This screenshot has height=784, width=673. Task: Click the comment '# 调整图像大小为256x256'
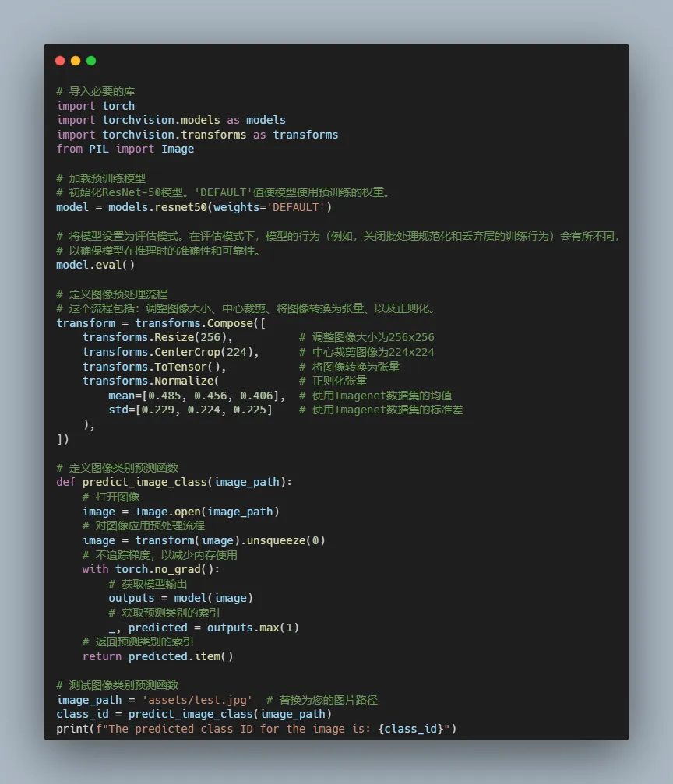(367, 337)
